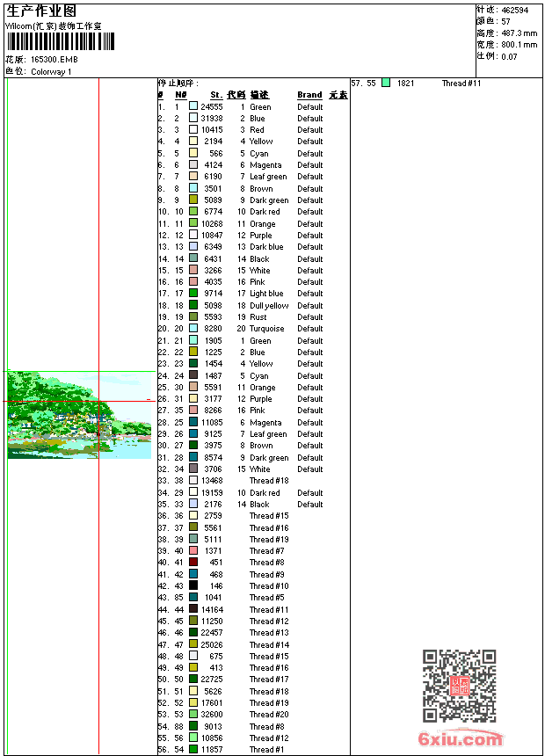
Task: Select the Rust description on row 19
Action: click(x=258, y=316)
